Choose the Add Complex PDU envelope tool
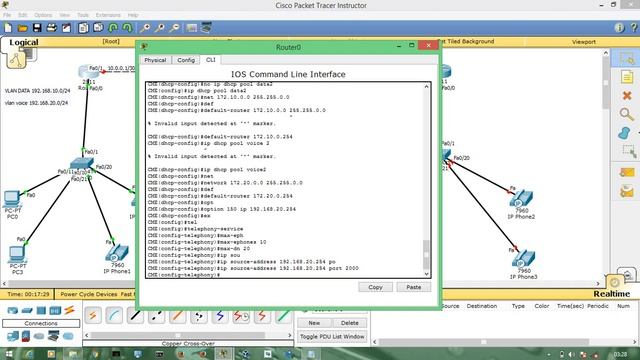The height and width of the screenshot is (360, 640). coord(627,191)
